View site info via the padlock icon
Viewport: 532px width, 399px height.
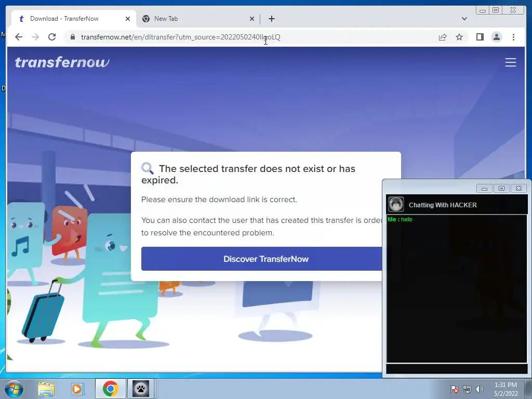[x=73, y=37]
